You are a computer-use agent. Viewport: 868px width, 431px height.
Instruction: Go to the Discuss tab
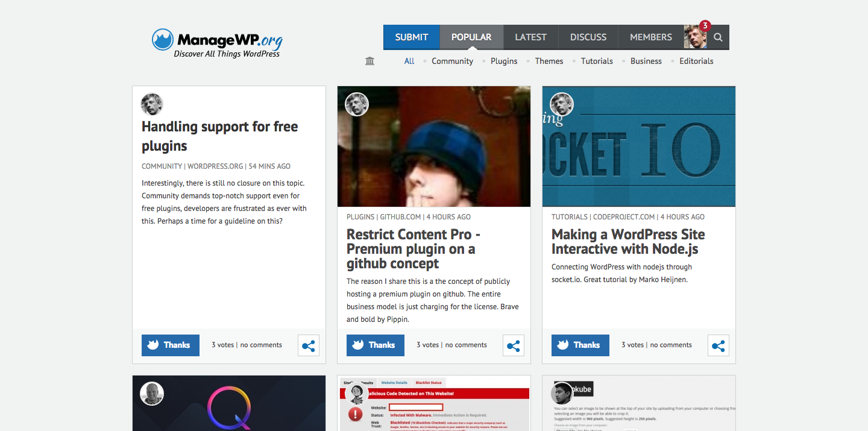pyautogui.click(x=588, y=37)
